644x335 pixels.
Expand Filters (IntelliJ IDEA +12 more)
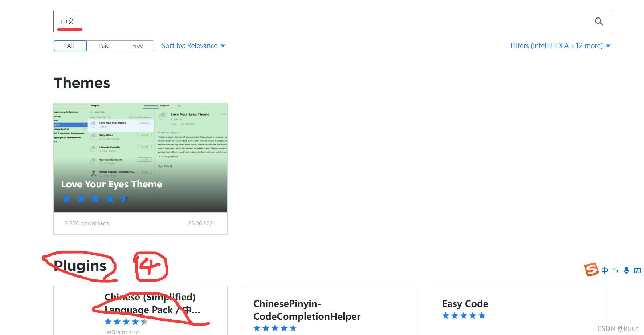pyautogui.click(x=561, y=46)
